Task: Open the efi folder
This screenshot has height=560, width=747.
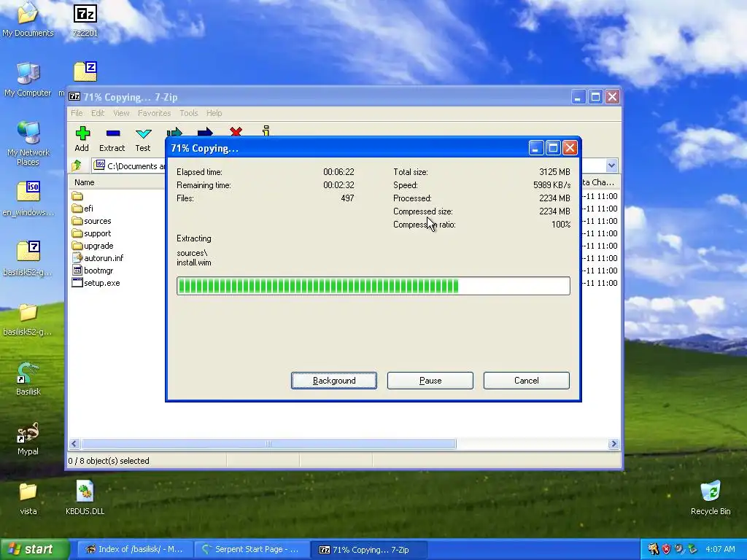Action: (x=82, y=209)
